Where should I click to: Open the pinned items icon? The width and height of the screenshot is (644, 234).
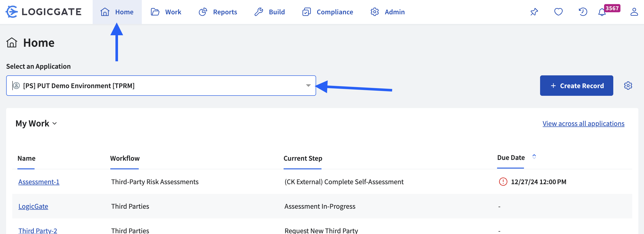tap(534, 12)
